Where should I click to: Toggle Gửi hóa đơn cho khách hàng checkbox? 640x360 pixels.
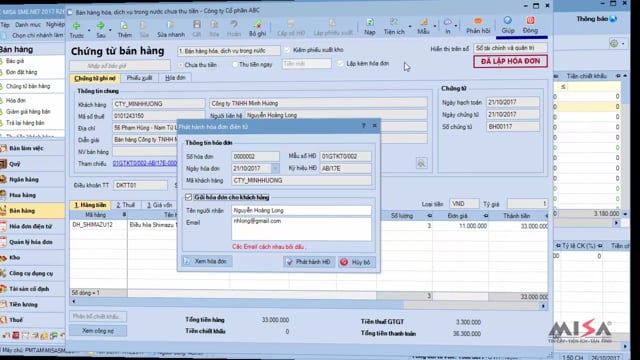[188, 197]
